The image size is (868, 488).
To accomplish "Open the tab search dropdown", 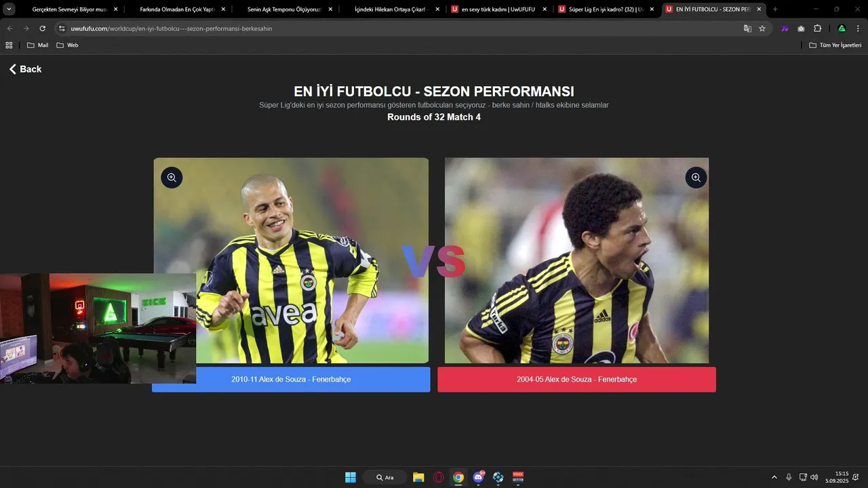I will 9,9.
